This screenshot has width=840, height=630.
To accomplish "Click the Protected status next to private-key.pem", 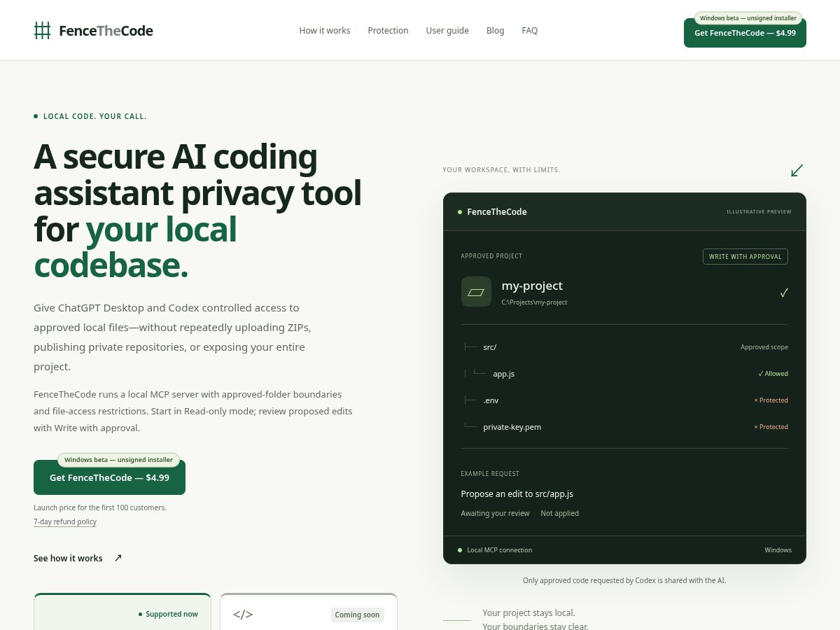I will tap(771, 427).
